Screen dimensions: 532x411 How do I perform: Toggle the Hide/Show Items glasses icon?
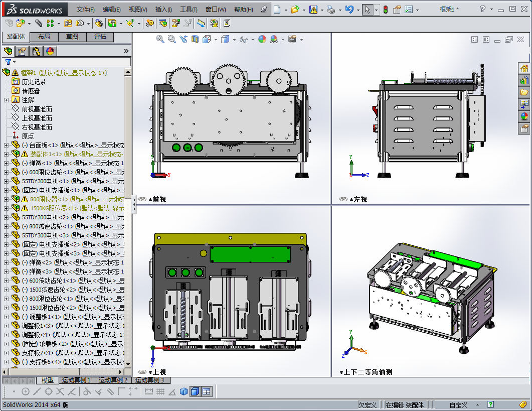pyautogui.click(x=244, y=39)
